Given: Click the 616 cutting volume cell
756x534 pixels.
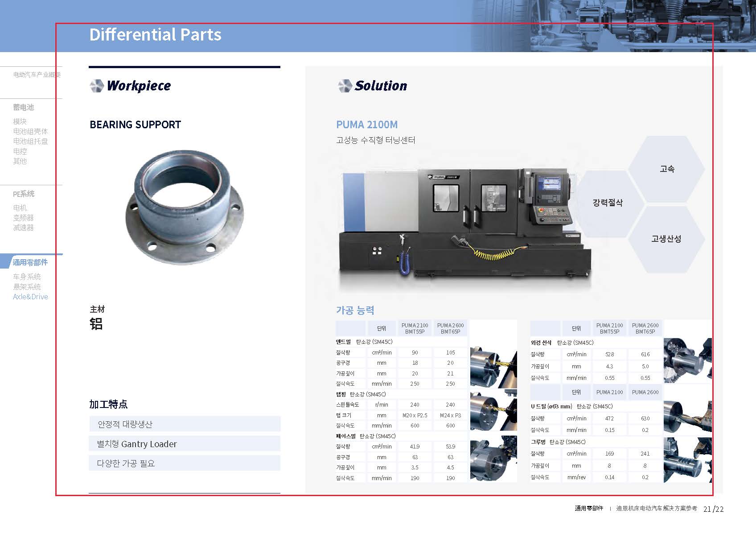Looking at the screenshot, I should (645, 355).
